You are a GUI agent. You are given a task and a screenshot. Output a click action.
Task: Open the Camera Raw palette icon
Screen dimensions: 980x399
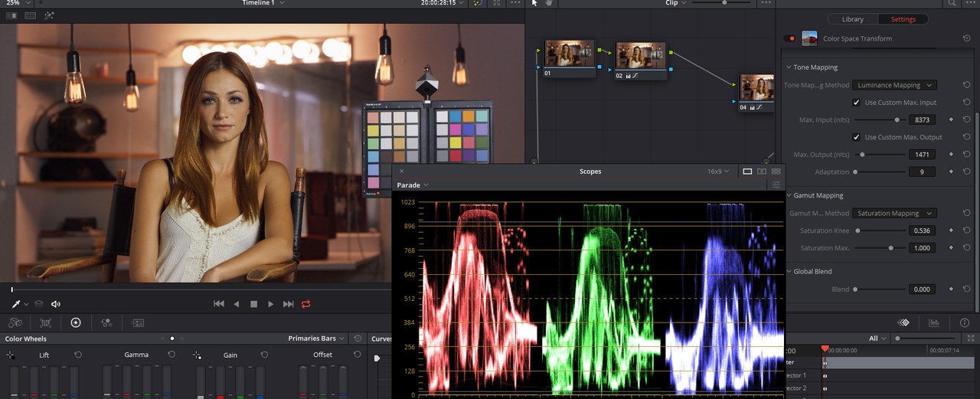pyautogui.click(x=15, y=323)
